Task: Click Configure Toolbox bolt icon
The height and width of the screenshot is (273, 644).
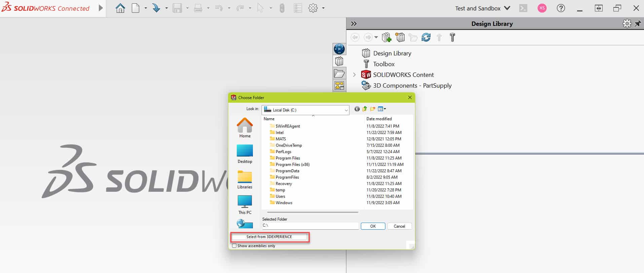Action: coord(452,37)
